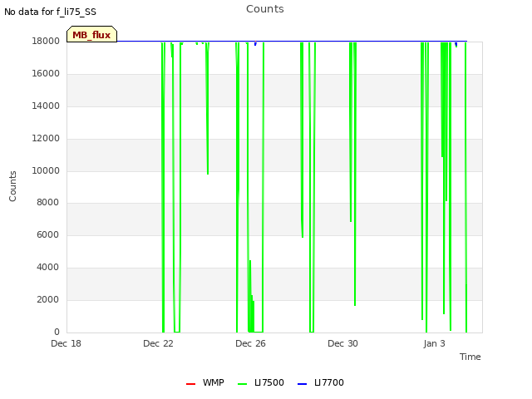The width and height of the screenshot is (532, 399).
Task: Click the 16000 y-axis label
Action: point(46,74)
